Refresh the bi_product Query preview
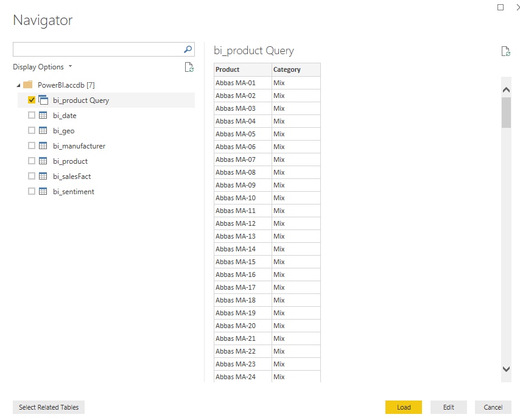Image resolution: width=520 pixels, height=420 pixels. [505, 51]
